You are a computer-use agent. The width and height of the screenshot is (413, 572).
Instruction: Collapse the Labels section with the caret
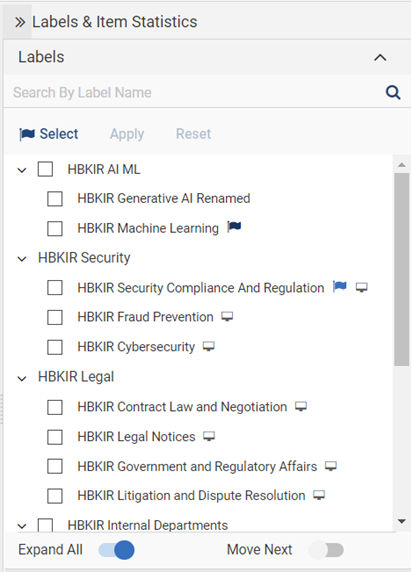click(x=380, y=58)
